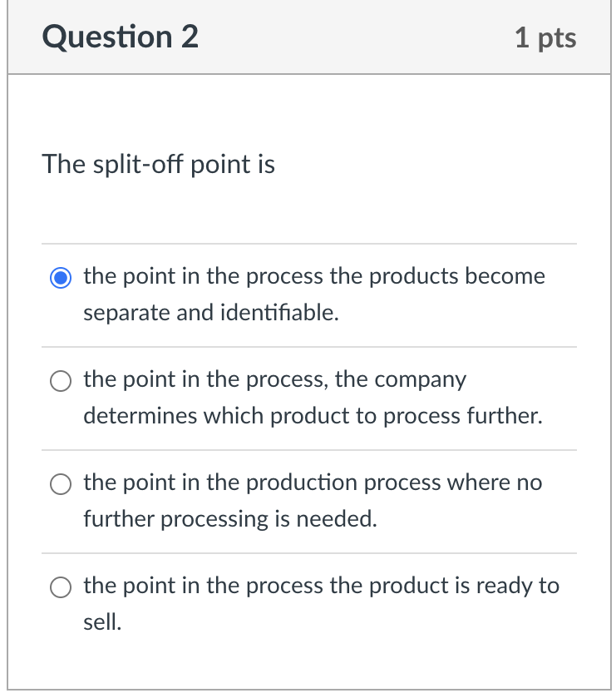616x693 pixels.
Task: Click inside the first answer row
Action: [x=308, y=294]
